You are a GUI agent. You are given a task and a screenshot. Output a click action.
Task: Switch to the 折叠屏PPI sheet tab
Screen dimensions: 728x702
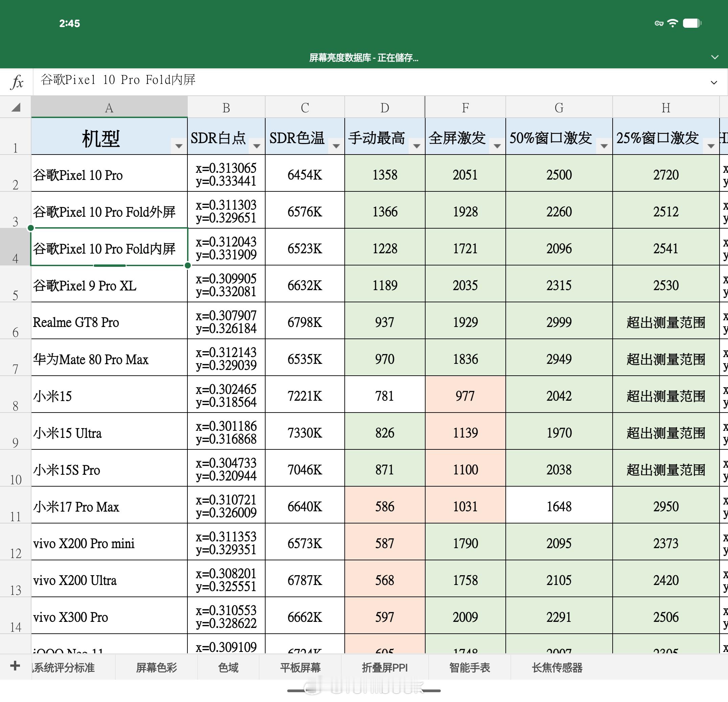click(x=384, y=667)
